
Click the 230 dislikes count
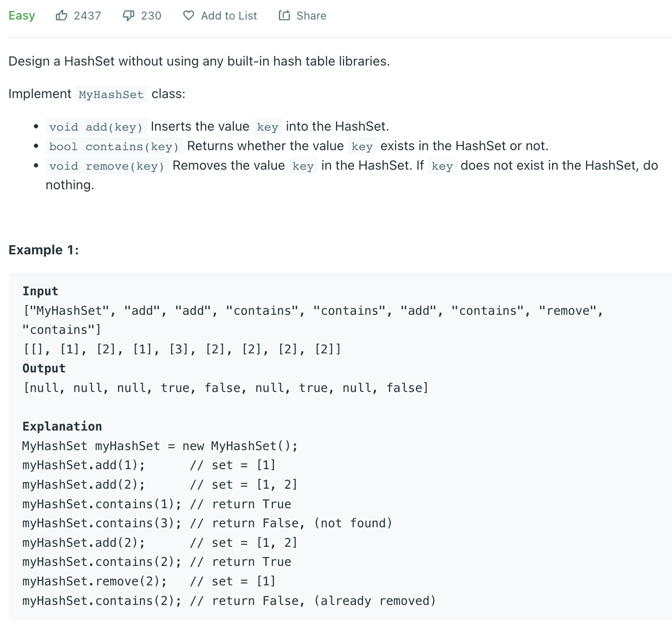[151, 16]
